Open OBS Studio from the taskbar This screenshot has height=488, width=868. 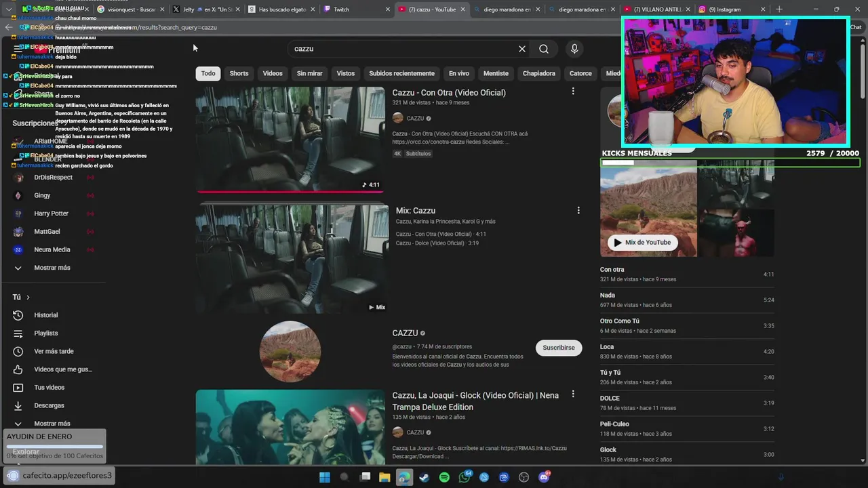click(524, 477)
